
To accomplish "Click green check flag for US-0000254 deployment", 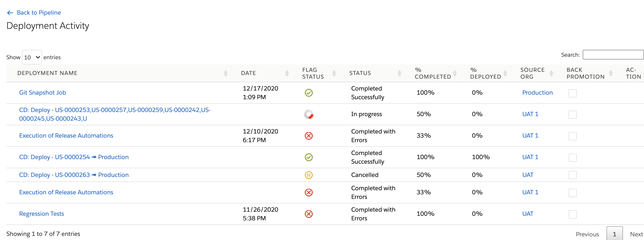I will pyautogui.click(x=309, y=157).
